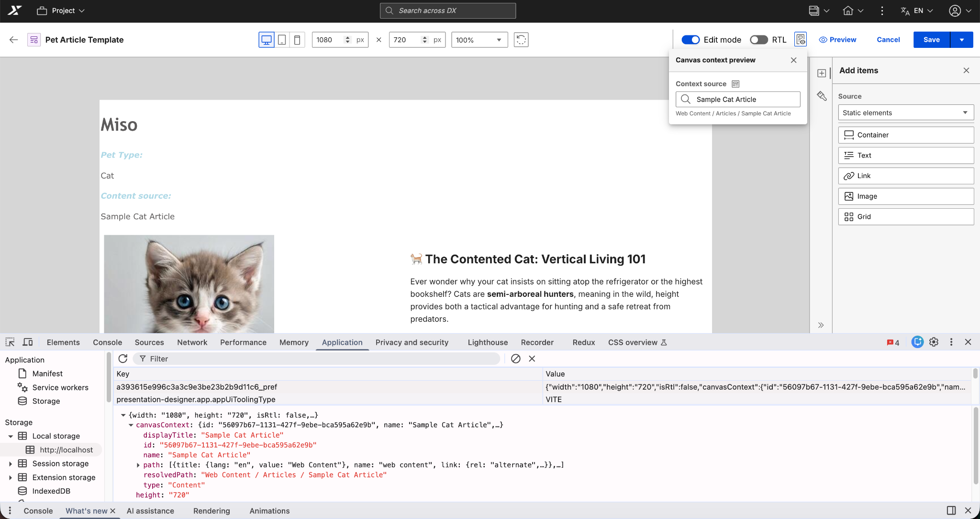Enable the RTL toggle
This screenshot has height=519, width=980.
[758, 40]
